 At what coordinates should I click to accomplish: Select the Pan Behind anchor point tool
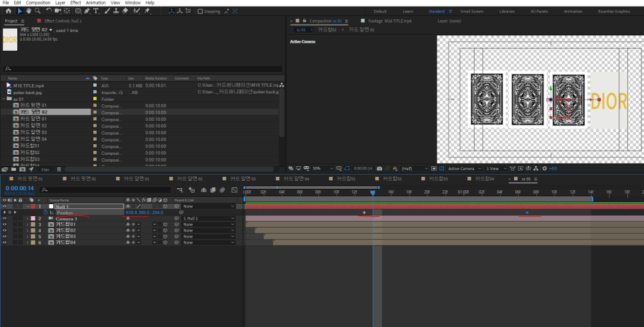click(67, 11)
